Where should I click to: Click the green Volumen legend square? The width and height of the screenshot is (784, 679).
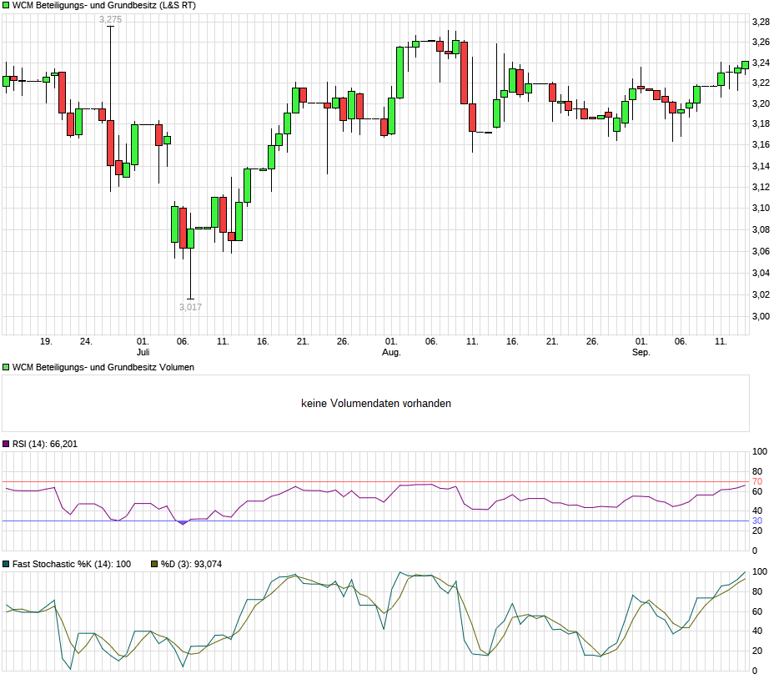(x=6, y=367)
